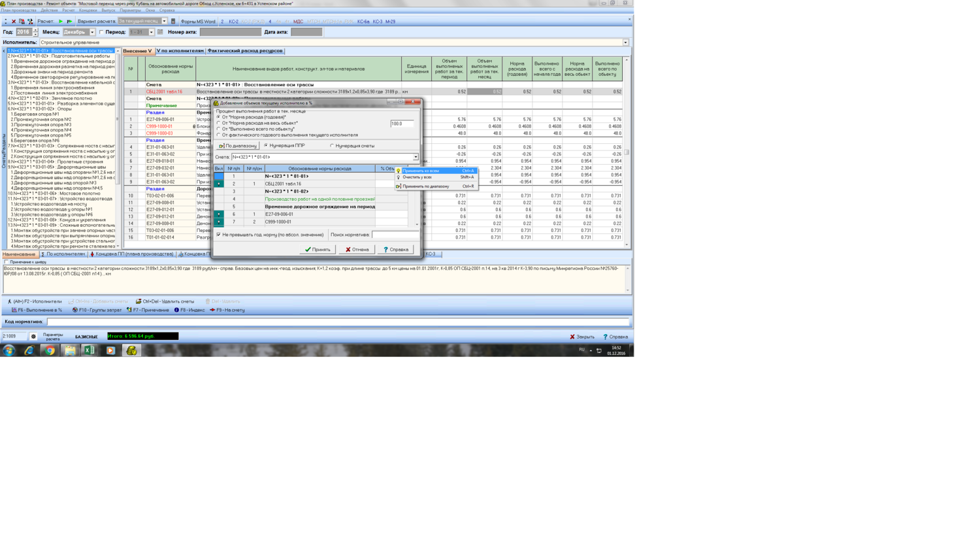
Task: Choose "Применить ко всем" from the context menu
Action: pyautogui.click(x=436, y=171)
